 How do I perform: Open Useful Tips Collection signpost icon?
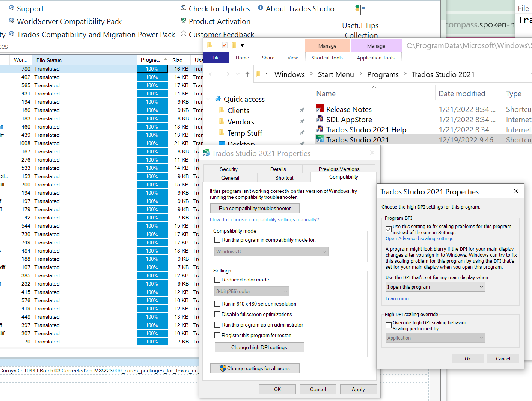click(x=360, y=10)
